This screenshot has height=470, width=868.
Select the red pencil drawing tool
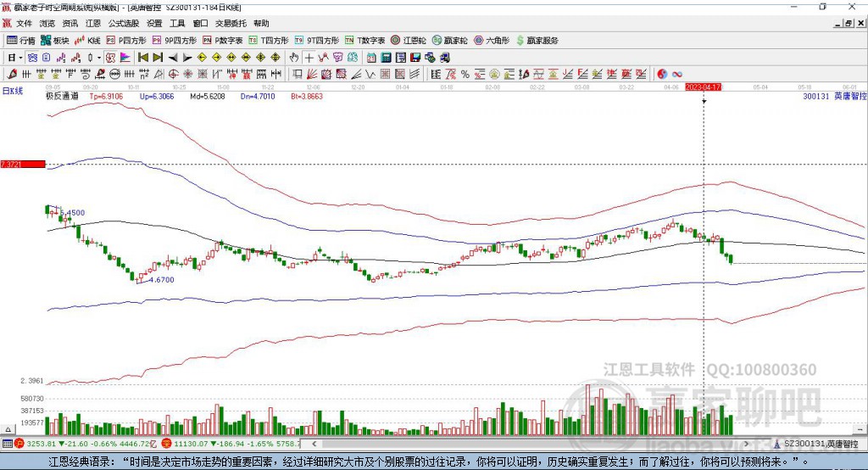coord(12,74)
